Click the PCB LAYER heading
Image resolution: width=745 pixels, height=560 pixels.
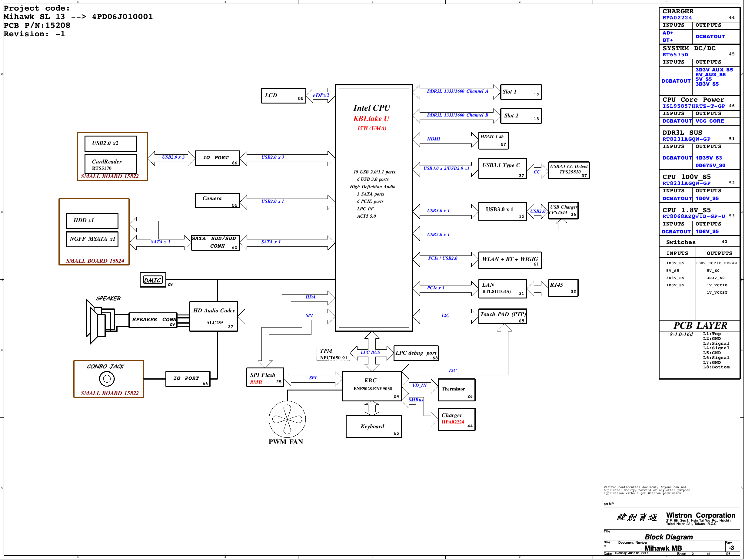(x=700, y=325)
